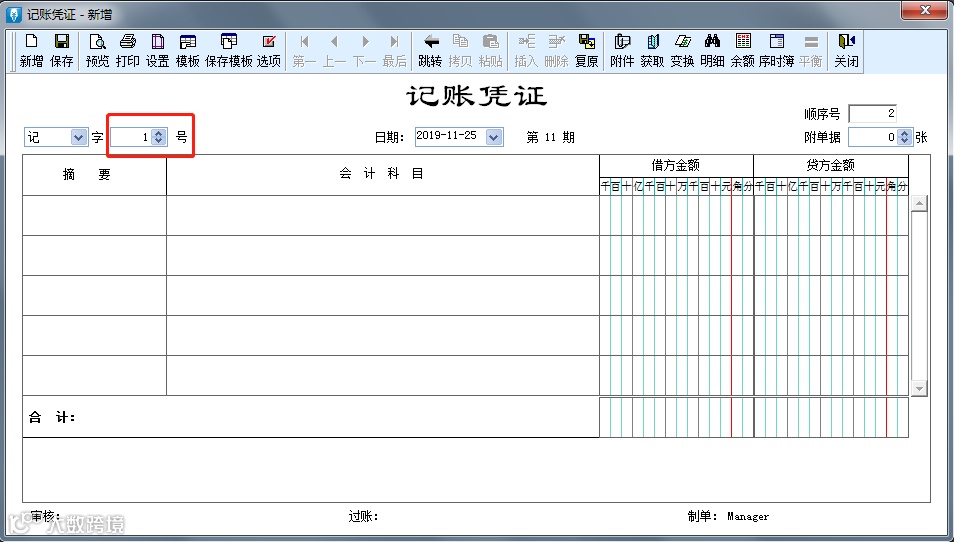
Task: Click 复原 restore icon
Action: (x=587, y=50)
